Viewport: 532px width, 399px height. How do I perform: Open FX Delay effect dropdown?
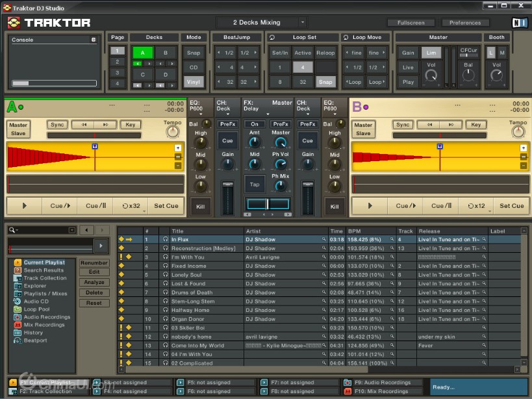[x=268, y=114]
